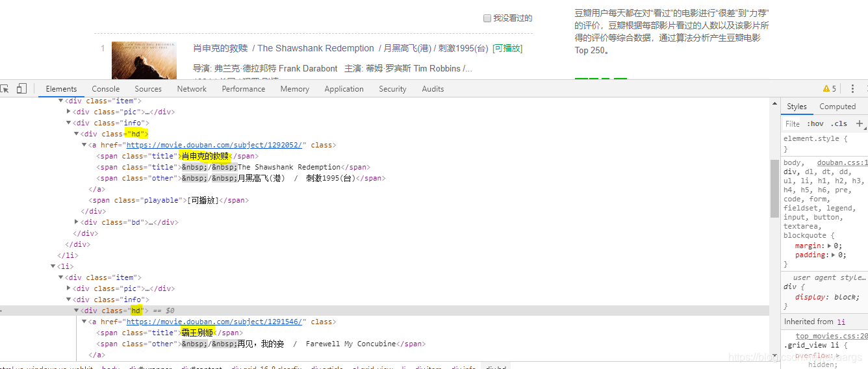Viewport: 868px width, 369px height.
Task: Collapse the second div class="info" node
Action: pyautogui.click(x=69, y=299)
